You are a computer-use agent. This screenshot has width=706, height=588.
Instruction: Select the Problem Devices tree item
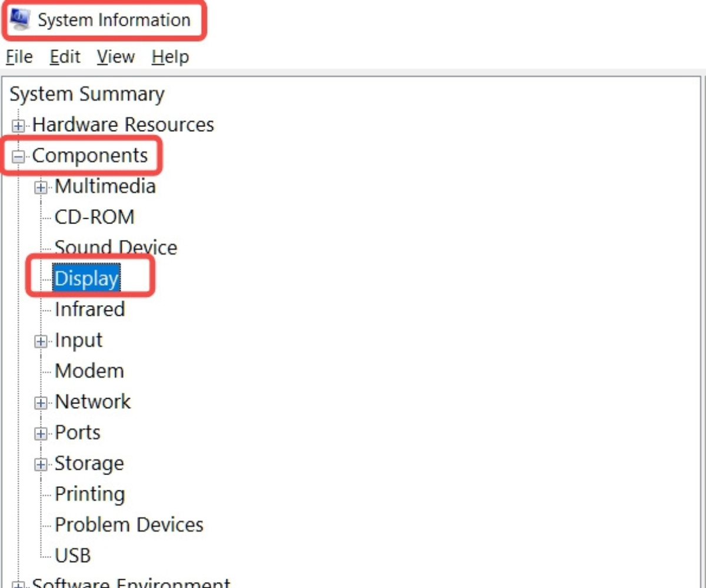[129, 524]
